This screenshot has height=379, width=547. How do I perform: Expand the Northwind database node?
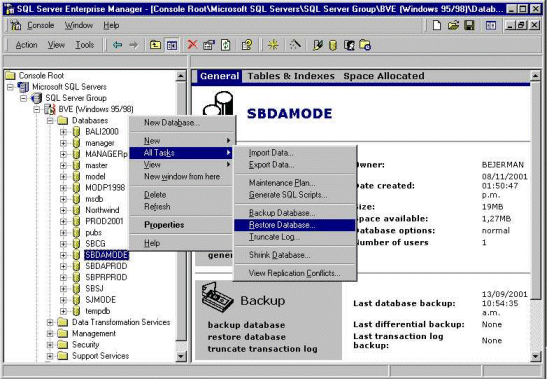63,210
